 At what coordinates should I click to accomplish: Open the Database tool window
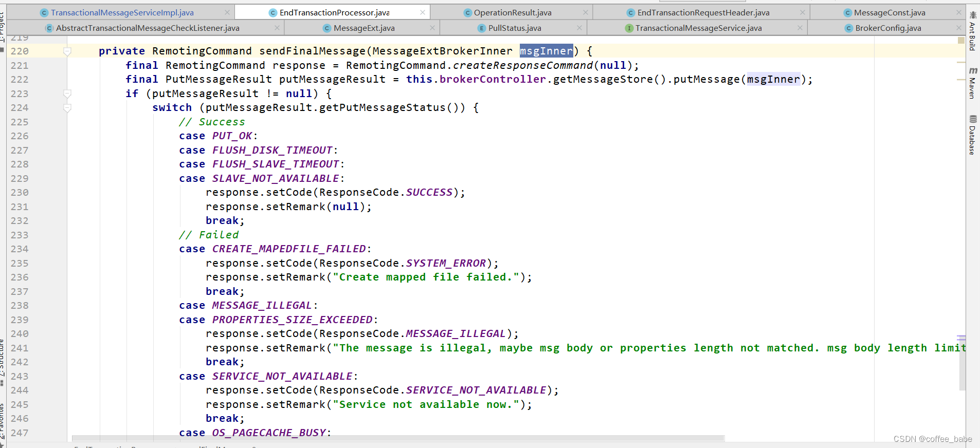tap(973, 135)
